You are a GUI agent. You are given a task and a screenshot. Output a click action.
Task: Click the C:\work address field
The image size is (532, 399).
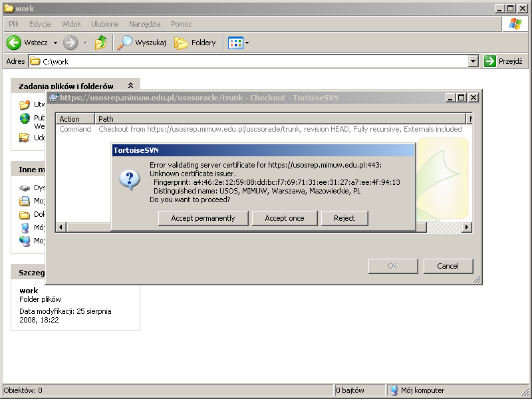[249, 61]
